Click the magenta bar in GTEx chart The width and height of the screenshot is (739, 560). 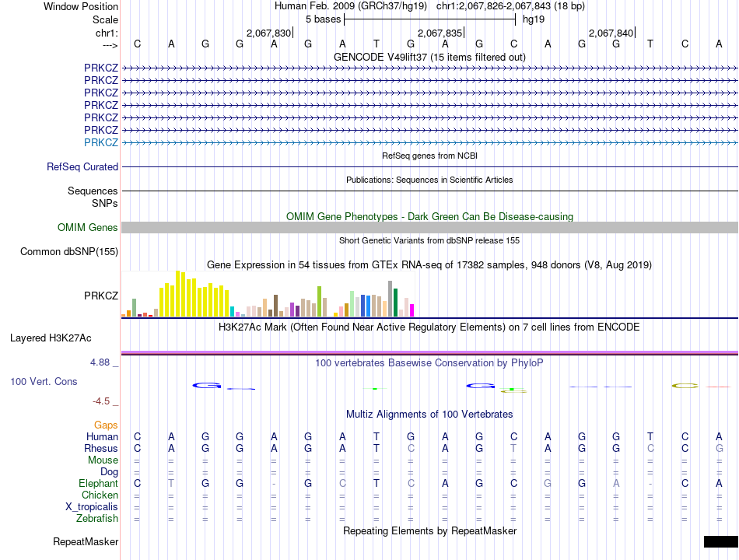tap(412, 310)
